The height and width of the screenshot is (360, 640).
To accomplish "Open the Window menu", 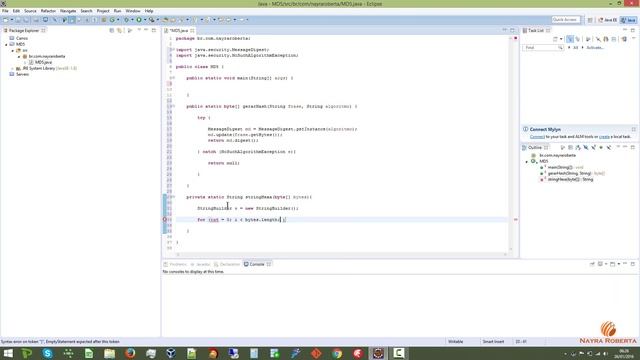I will coord(133,11).
